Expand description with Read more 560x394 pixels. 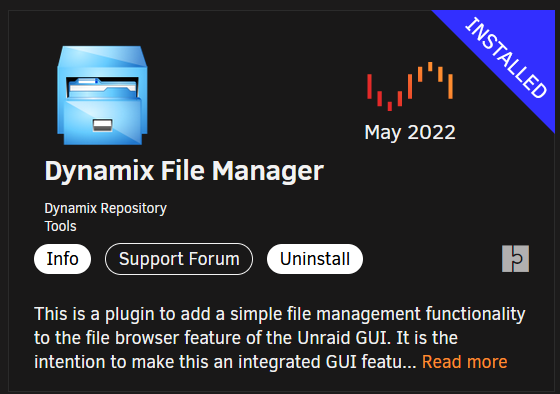464,362
